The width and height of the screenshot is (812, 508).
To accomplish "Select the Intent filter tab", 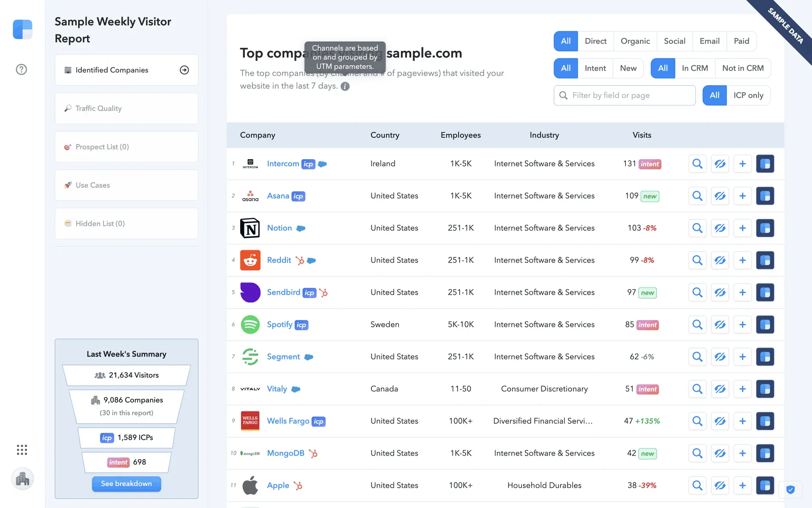I will 595,68.
